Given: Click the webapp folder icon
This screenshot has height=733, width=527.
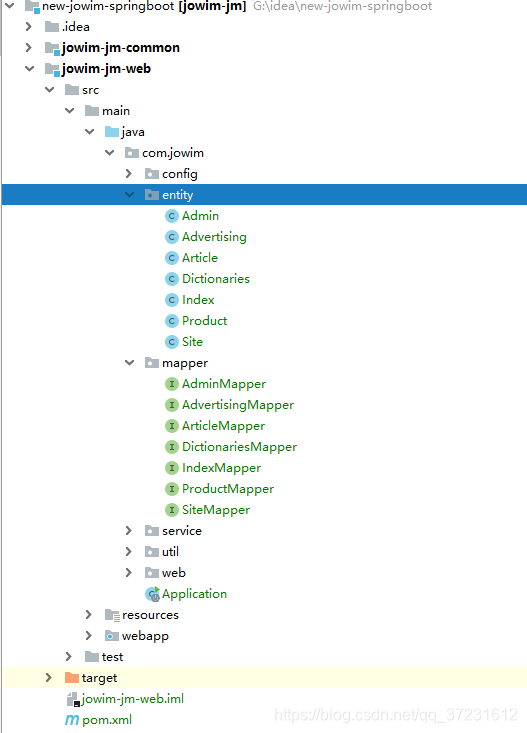Looking at the screenshot, I should pyautogui.click(x=112, y=636).
